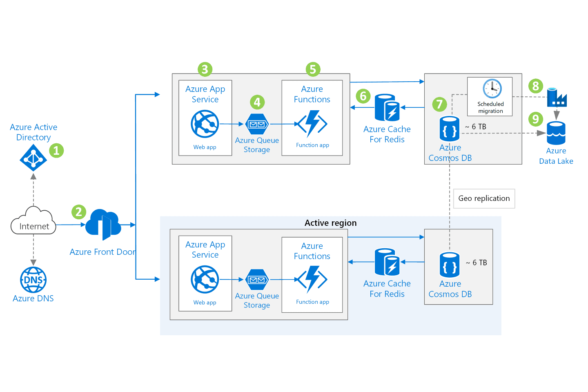
Task: Click the Active region ~ 6 TB text
Action: pos(477,263)
